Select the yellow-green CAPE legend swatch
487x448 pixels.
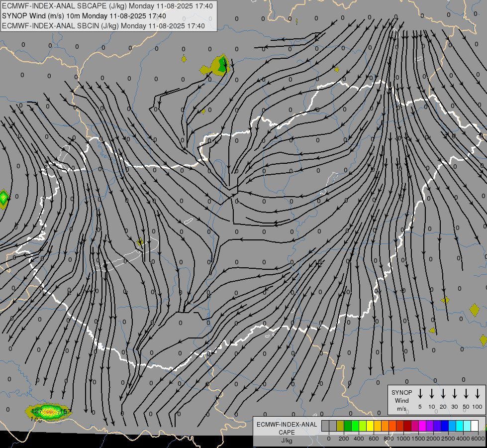(363, 426)
